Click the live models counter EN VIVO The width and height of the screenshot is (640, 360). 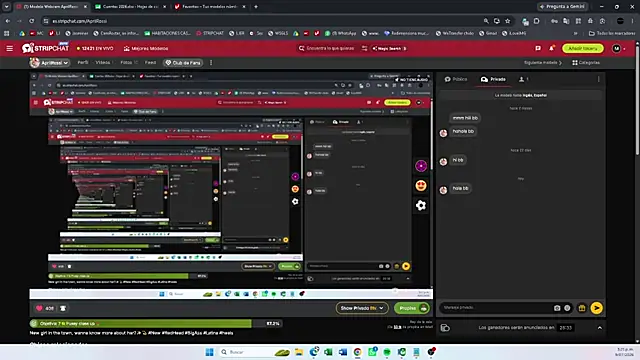point(95,49)
